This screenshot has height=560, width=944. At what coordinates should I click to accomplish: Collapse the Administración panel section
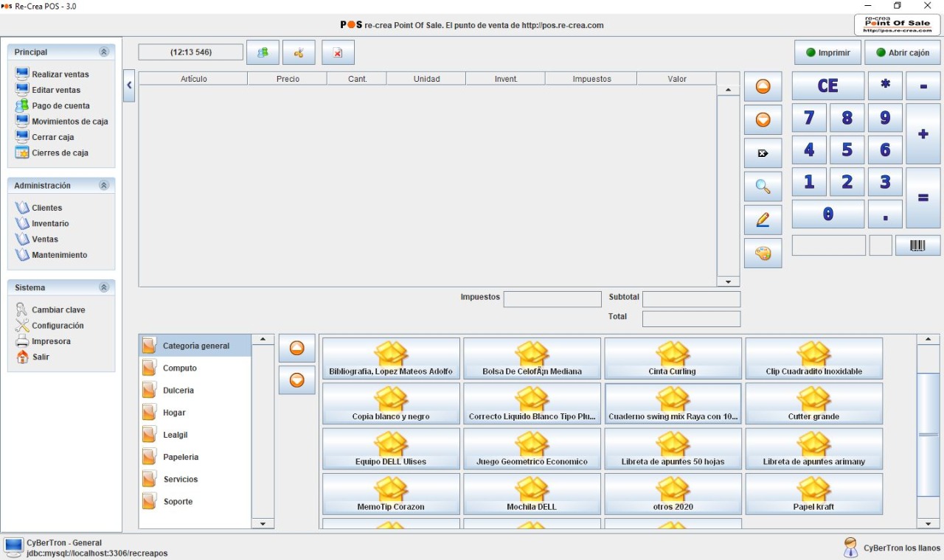tap(104, 186)
